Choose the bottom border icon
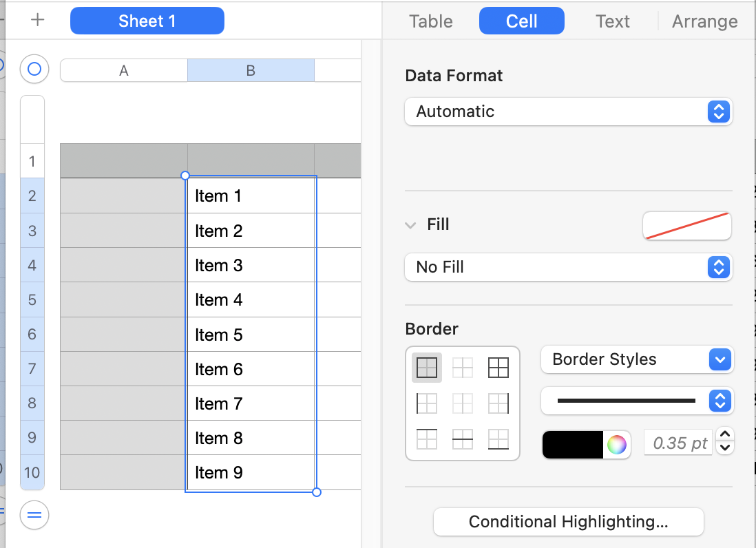Image resolution: width=756 pixels, height=548 pixels. coord(498,439)
